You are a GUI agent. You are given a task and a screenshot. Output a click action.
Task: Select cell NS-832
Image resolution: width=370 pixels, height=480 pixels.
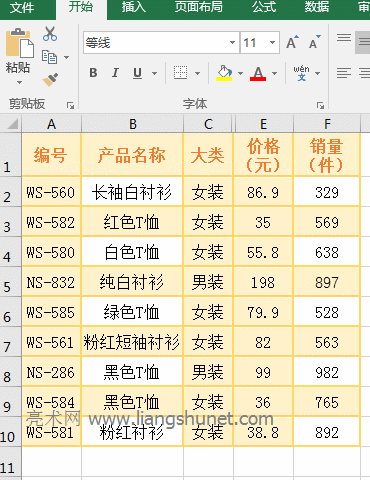(x=51, y=282)
